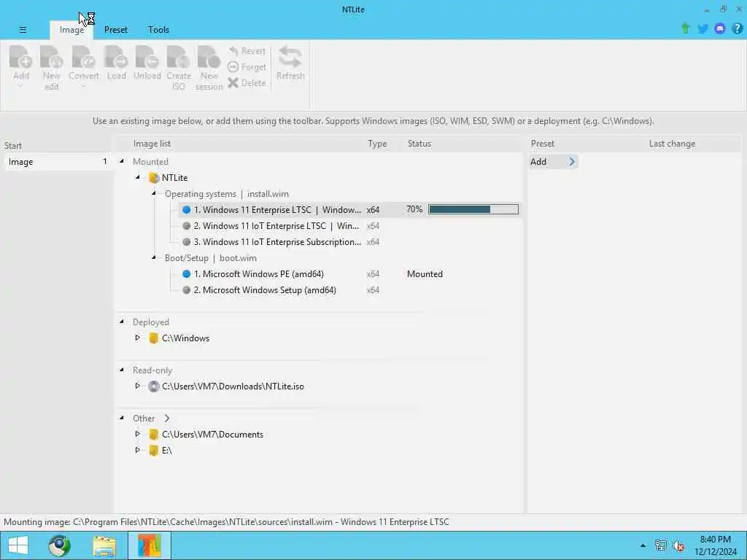Open the Discord link icon
This screenshot has width=747, height=560.
(720, 28)
